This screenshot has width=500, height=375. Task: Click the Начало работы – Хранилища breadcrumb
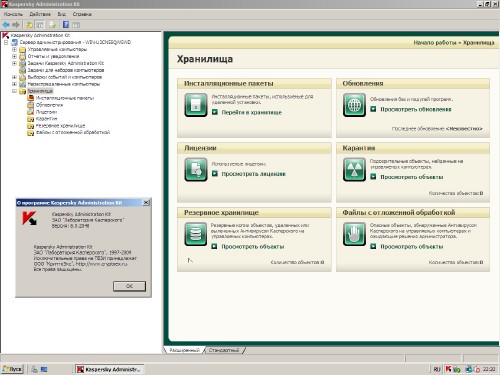pos(454,43)
